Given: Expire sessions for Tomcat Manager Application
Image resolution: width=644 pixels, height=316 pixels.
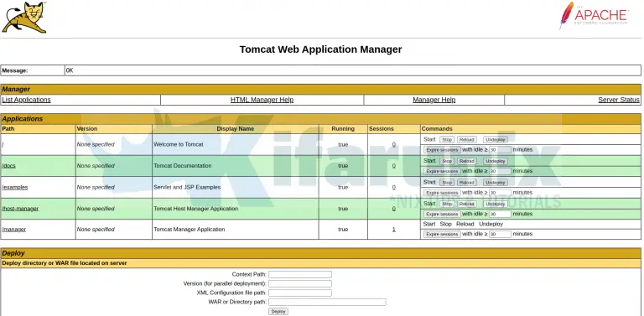Looking at the screenshot, I should coord(442,235).
